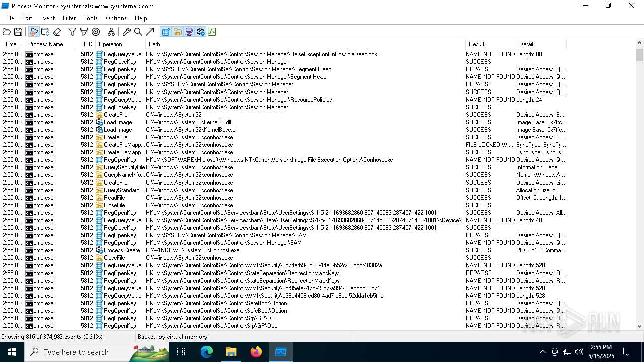Select the FILE LOCKED WI... result cell
The image size is (644, 362).
(490, 145)
